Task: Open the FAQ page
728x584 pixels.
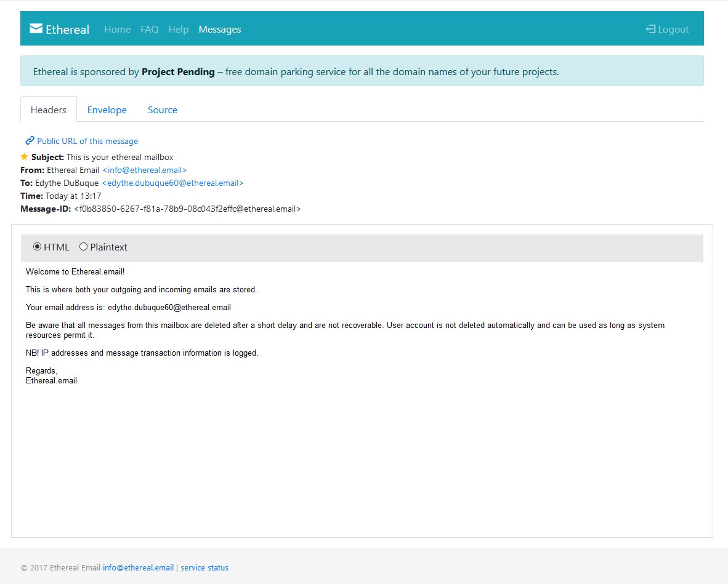Action: [149, 29]
